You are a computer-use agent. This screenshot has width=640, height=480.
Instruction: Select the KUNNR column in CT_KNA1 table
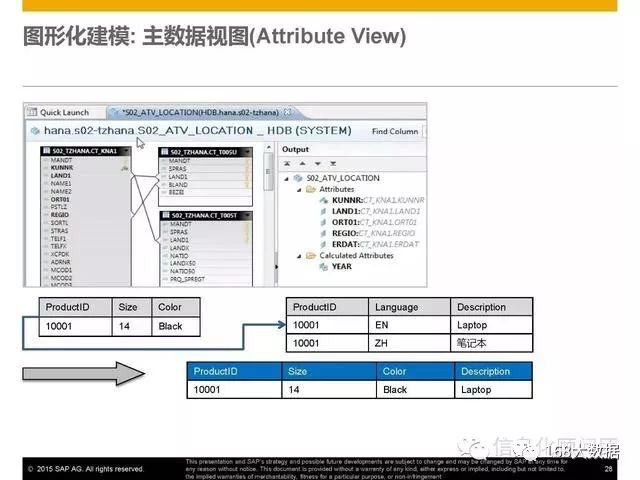point(62,168)
